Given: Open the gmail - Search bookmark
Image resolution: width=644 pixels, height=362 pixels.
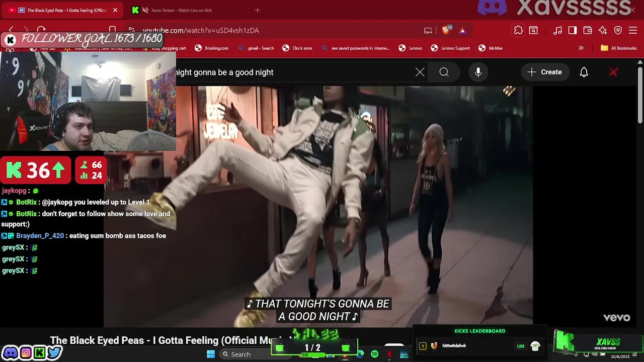Looking at the screenshot, I should tap(256, 48).
